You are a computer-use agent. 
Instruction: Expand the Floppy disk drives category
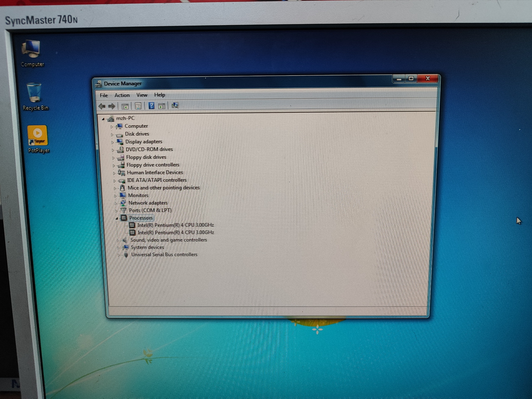113,158
